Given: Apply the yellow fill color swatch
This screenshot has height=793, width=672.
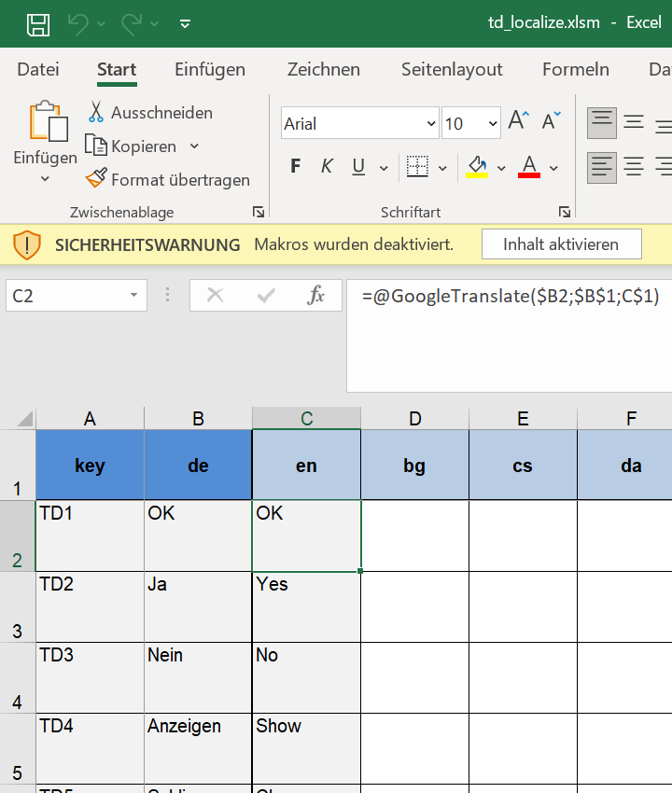Looking at the screenshot, I should point(477,167).
